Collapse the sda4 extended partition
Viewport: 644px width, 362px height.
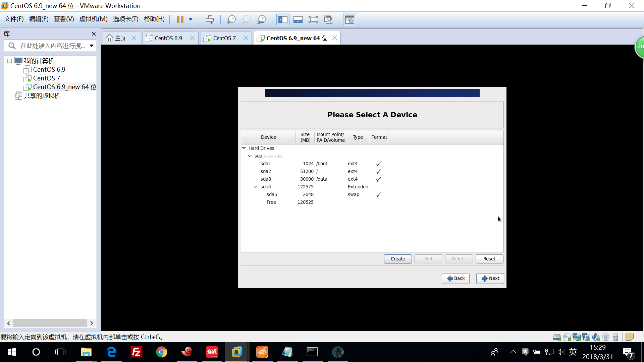[x=256, y=187]
